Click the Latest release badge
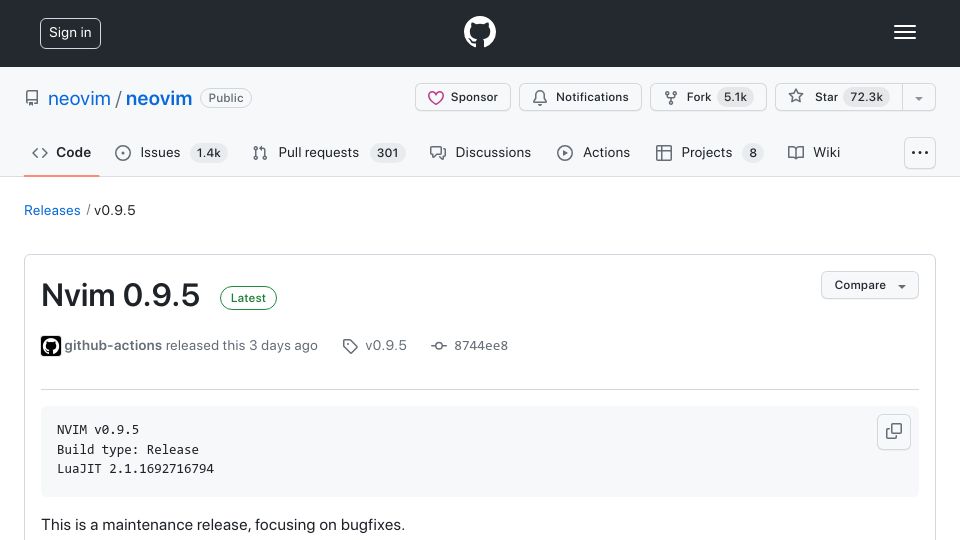Image resolution: width=960 pixels, height=540 pixels. click(x=248, y=298)
